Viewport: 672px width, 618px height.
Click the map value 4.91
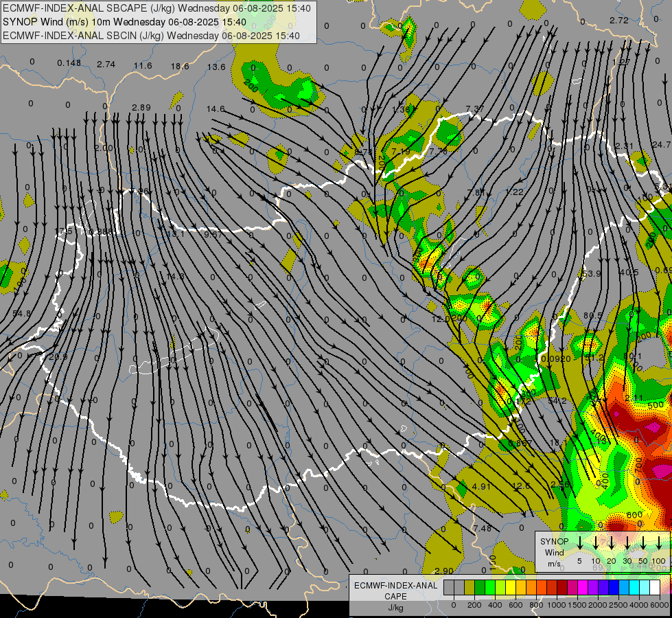(481, 486)
